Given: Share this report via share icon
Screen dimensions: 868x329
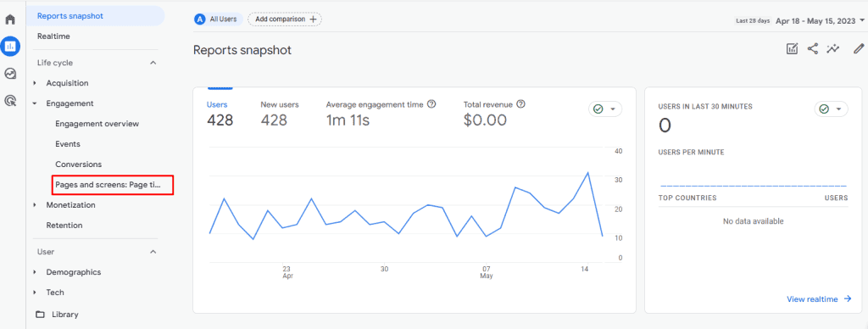Looking at the screenshot, I should 813,48.
